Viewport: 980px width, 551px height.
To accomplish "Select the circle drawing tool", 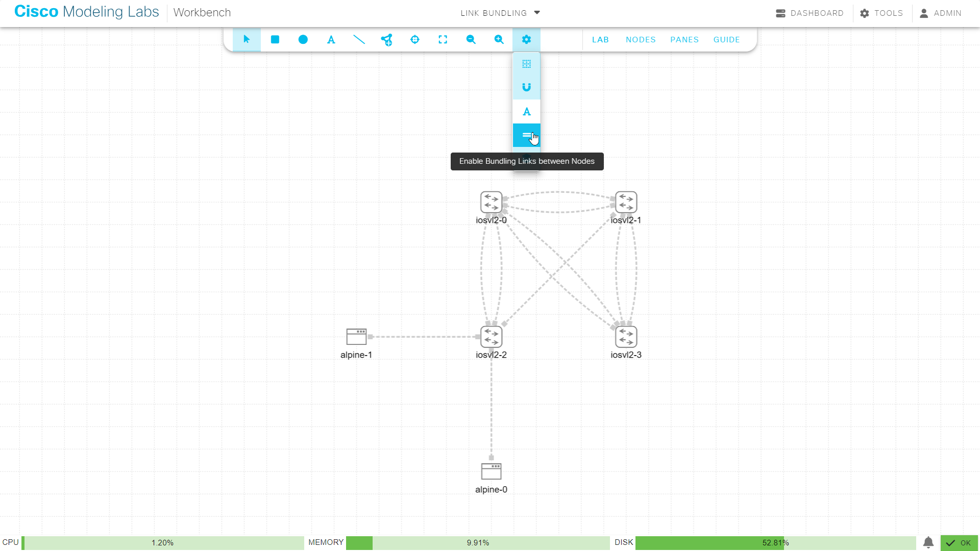I will click(x=303, y=39).
